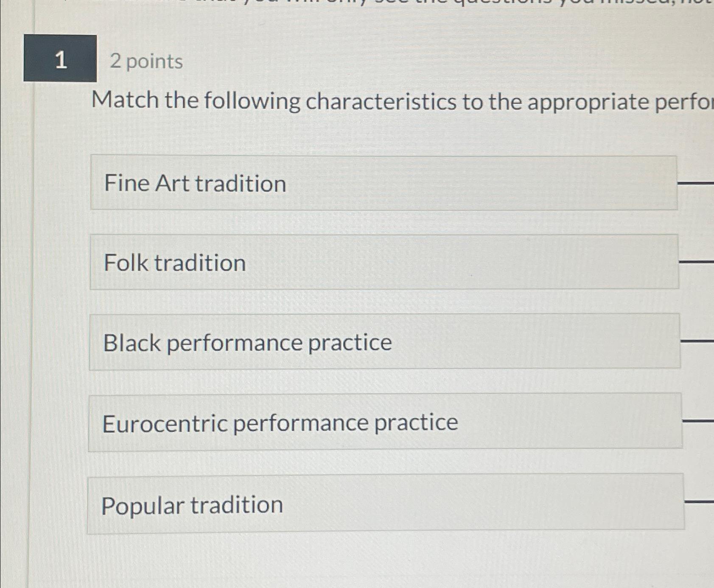Click the question number 1 badge
Image resolution: width=714 pixels, height=588 pixels.
(61, 60)
